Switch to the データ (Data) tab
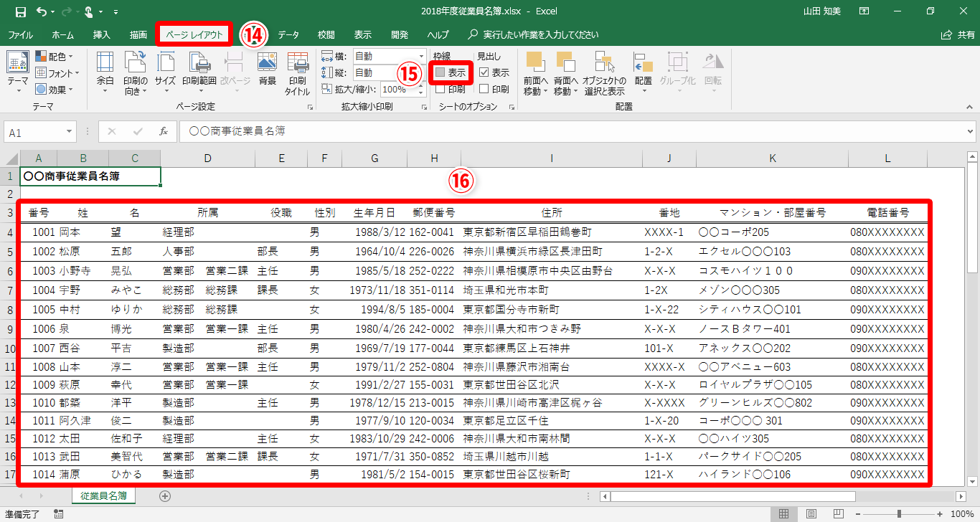The width and height of the screenshot is (980, 522). (288, 34)
